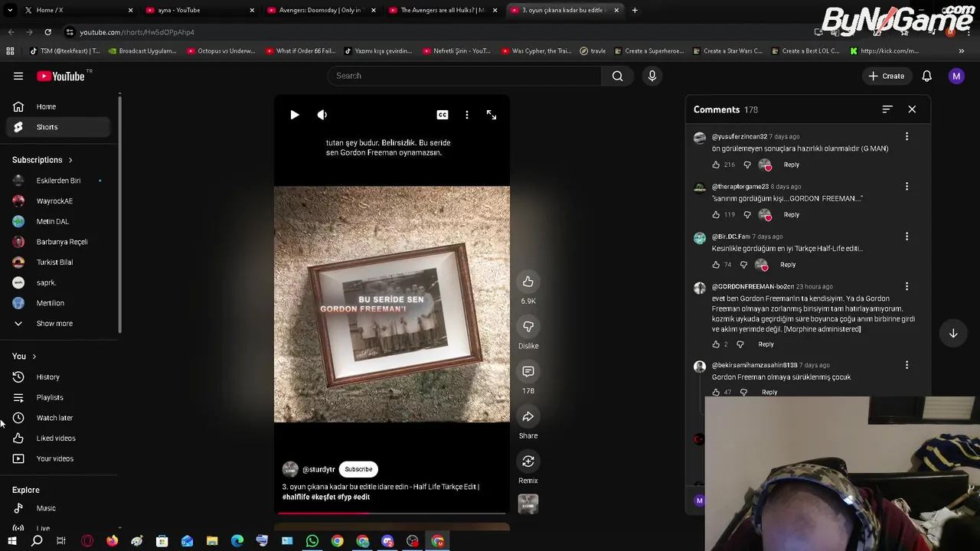
Task: Open options for @Bir.DC.Fanı comment
Action: tap(906, 236)
